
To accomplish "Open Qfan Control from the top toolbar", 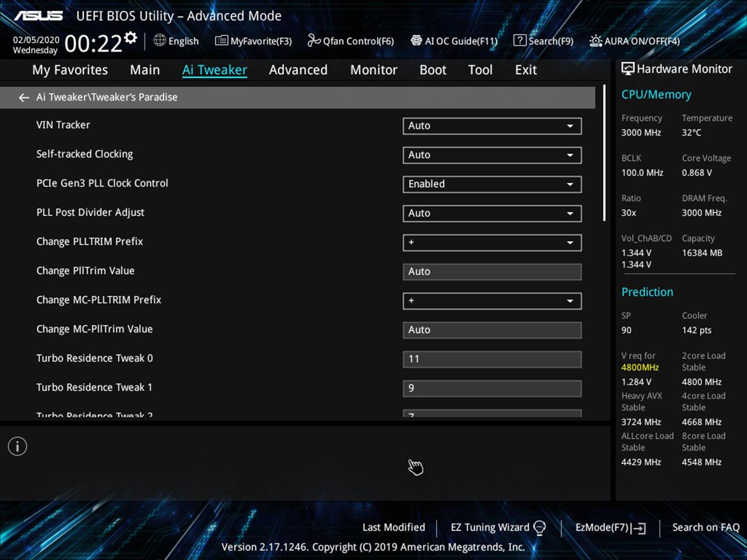I will (350, 41).
